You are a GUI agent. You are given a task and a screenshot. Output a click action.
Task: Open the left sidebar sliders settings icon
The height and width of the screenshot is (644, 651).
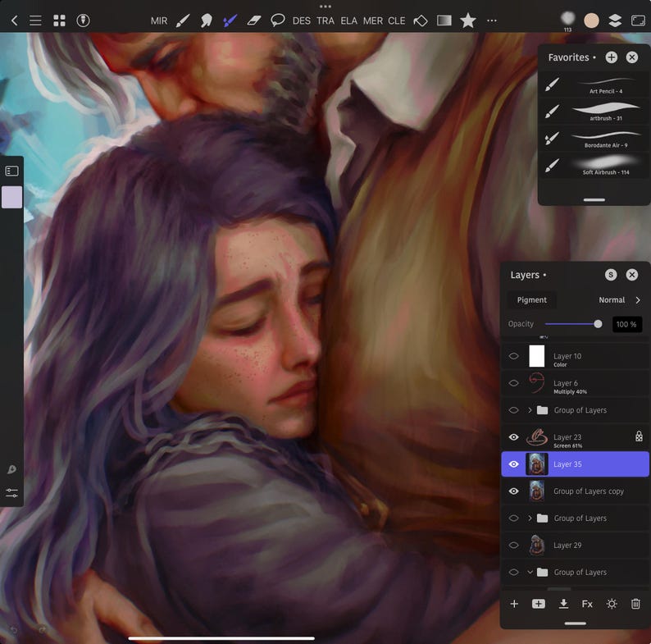(x=11, y=493)
